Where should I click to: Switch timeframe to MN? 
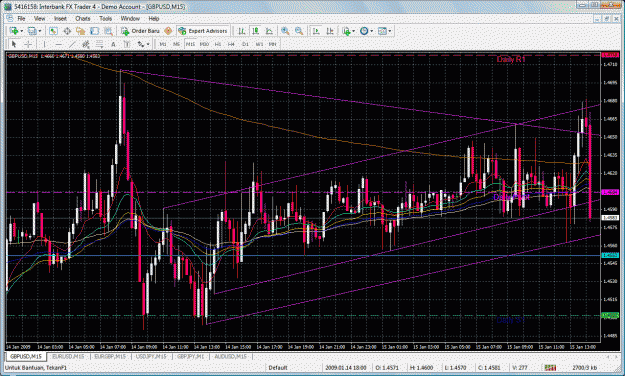(x=273, y=44)
